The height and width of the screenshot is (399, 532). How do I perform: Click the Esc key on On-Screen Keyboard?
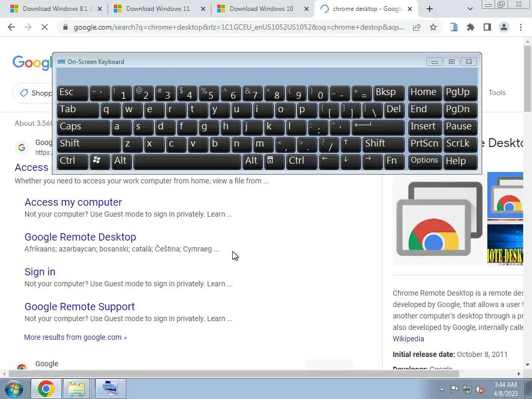(73, 94)
